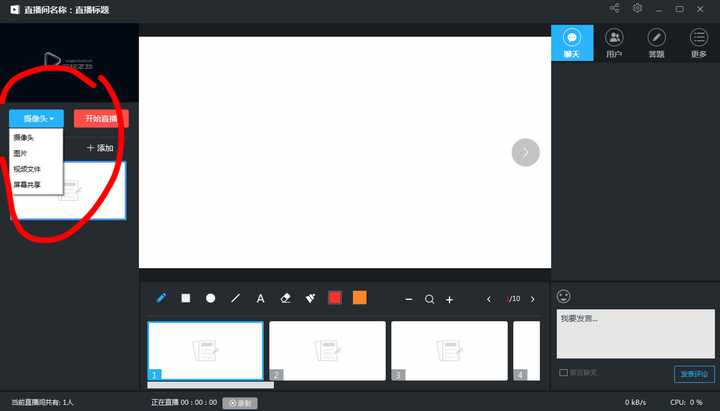
Task: Select the eraser tool
Action: 286,298
